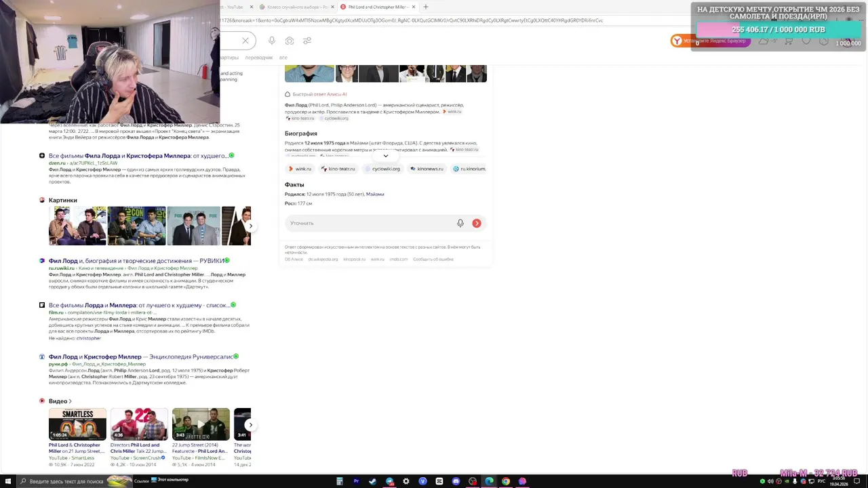Open Google Chrome from the taskbar
868x488 pixels.
click(505, 481)
